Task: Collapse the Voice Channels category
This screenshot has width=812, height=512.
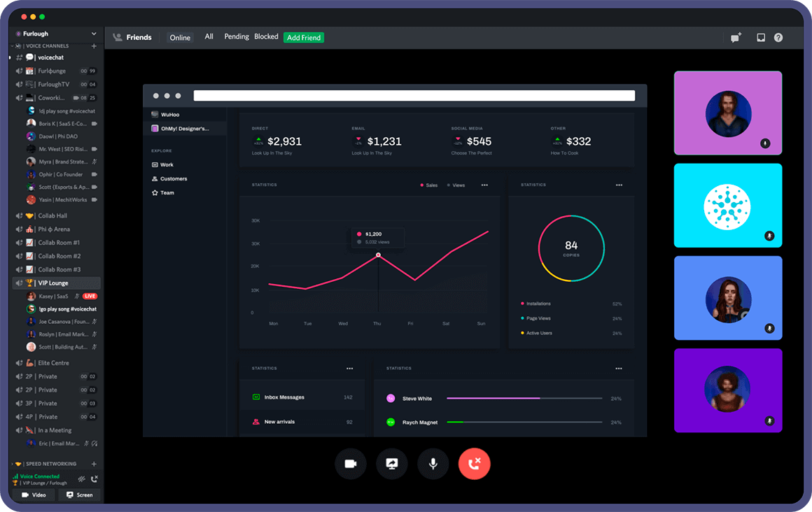Action: [47, 46]
